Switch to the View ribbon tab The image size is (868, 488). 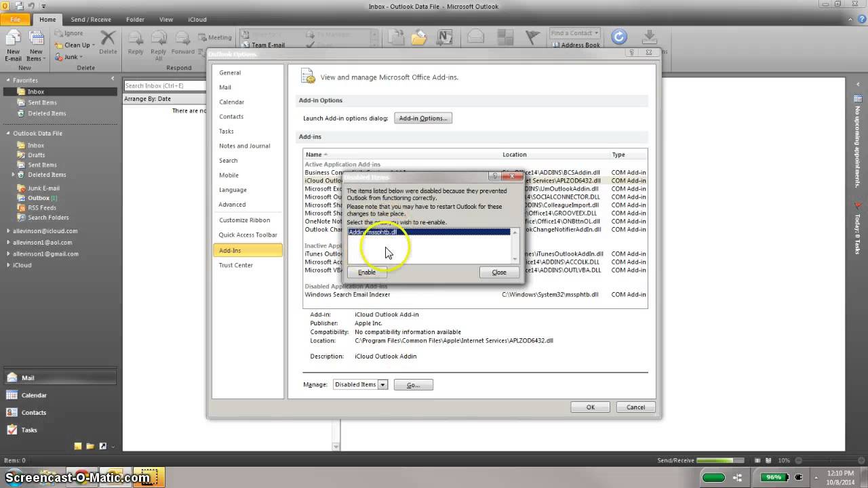(166, 20)
